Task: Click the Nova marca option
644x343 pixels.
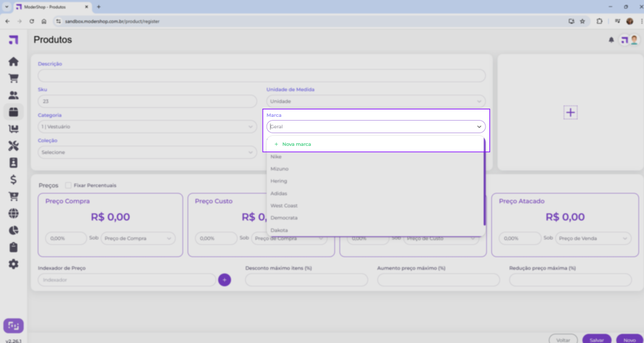Action: tap(296, 144)
